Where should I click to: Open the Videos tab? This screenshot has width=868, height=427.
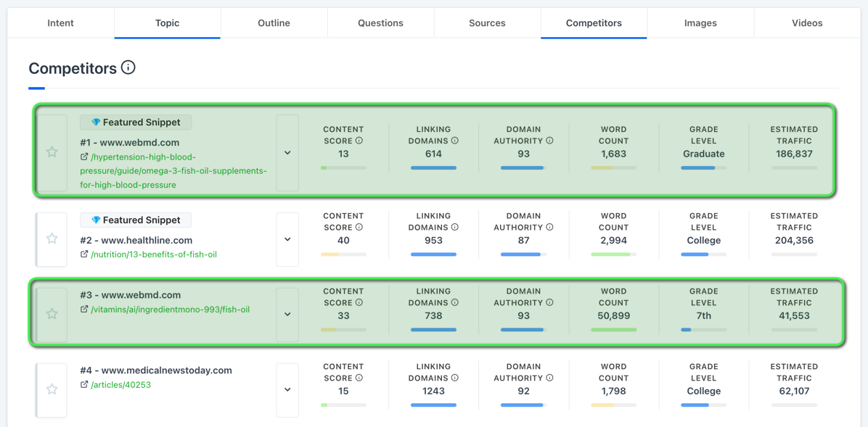(x=807, y=23)
